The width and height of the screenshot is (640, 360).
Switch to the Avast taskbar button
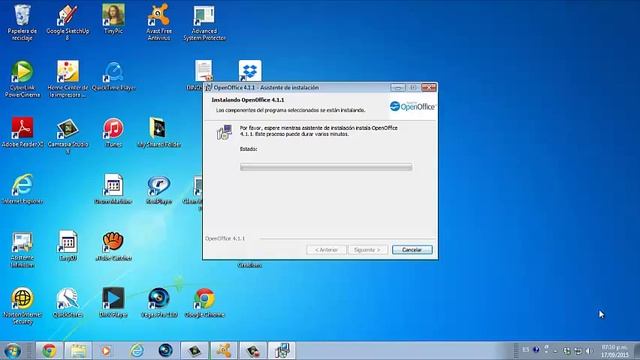click(223, 350)
